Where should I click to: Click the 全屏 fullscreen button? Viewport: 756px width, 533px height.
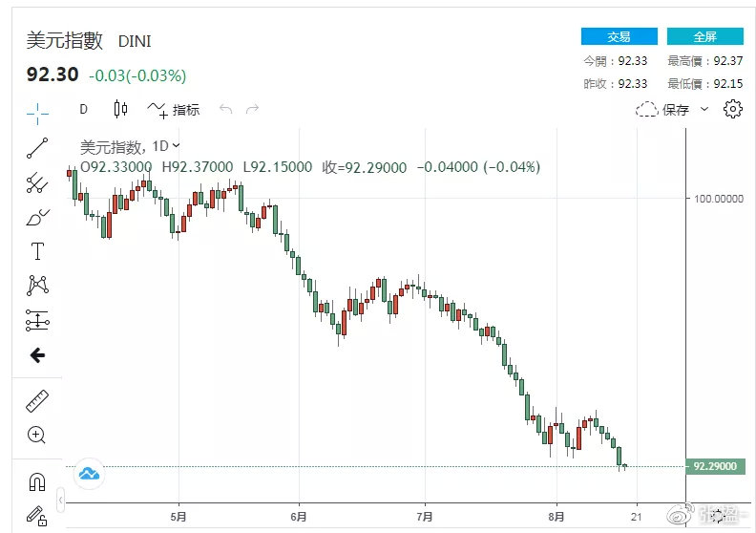click(704, 36)
